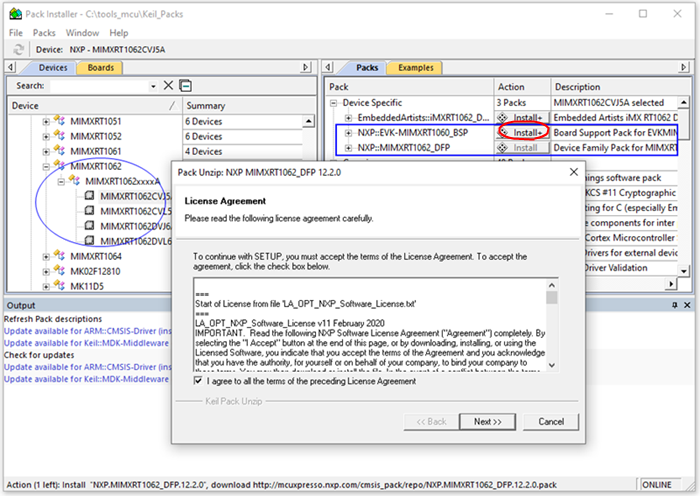Viewport: 700px width, 496px height.
Task: Switch to the Boards tab
Action: click(x=102, y=67)
